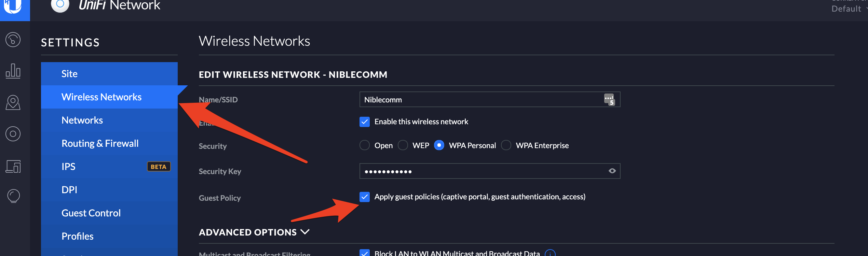Open DPI settings item
Viewport: 868px width, 256px height.
pyautogui.click(x=109, y=190)
